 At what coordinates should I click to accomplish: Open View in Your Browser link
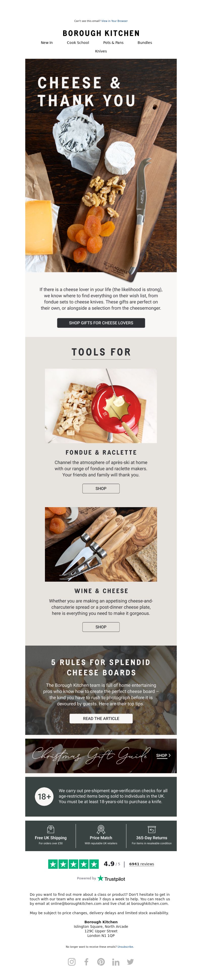[x=114, y=21]
